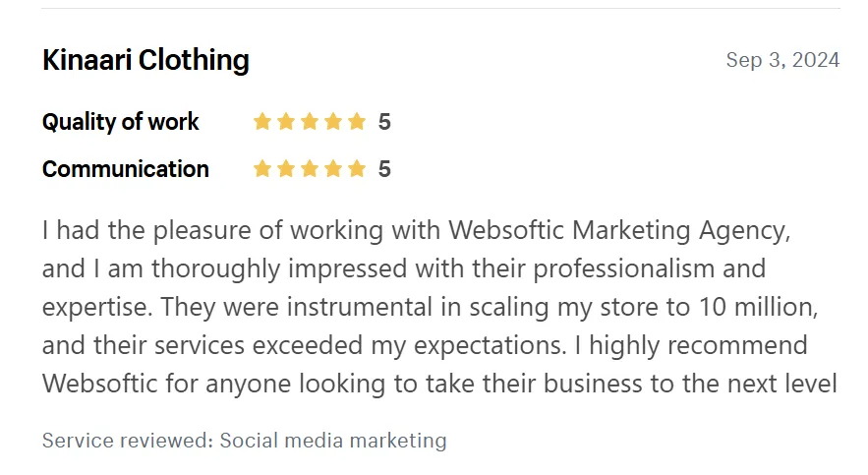Click the Sep 3, 2024 review date

(x=782, y=60)
